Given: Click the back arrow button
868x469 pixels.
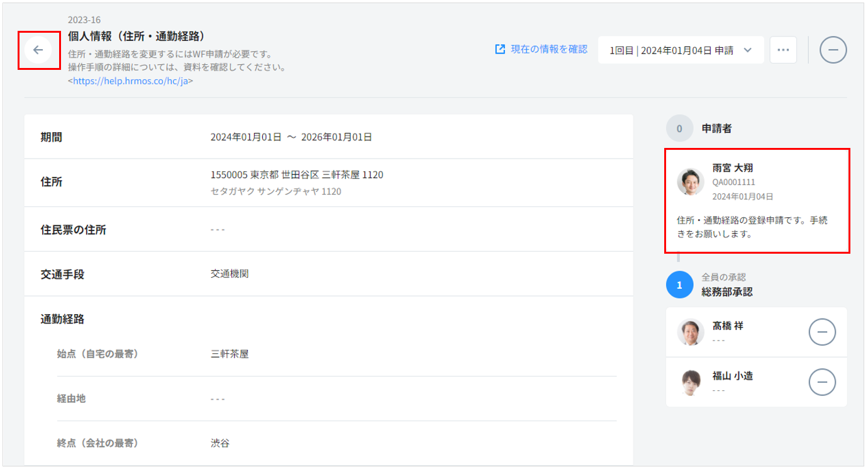Looking at the screenshot, I should click(x=38, y=50).
